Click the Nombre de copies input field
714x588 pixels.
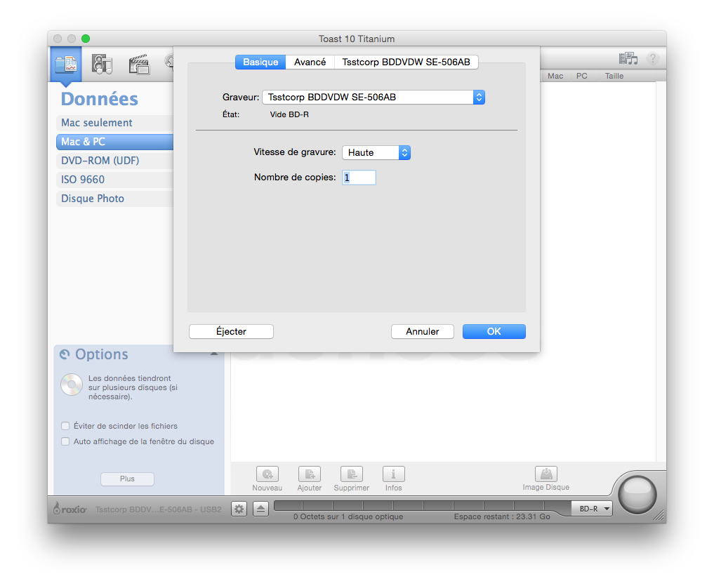(359, 178)
